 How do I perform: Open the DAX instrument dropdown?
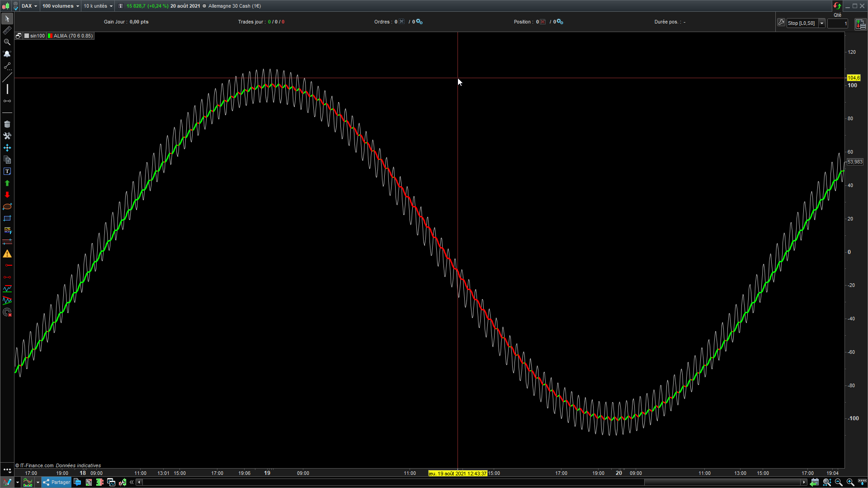click(x=29, y=6)
